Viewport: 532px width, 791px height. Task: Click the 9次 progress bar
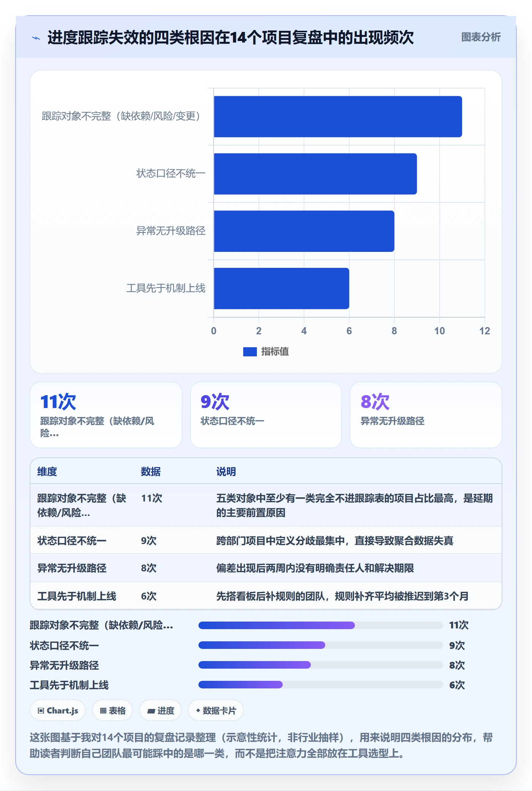pos(321,645)
